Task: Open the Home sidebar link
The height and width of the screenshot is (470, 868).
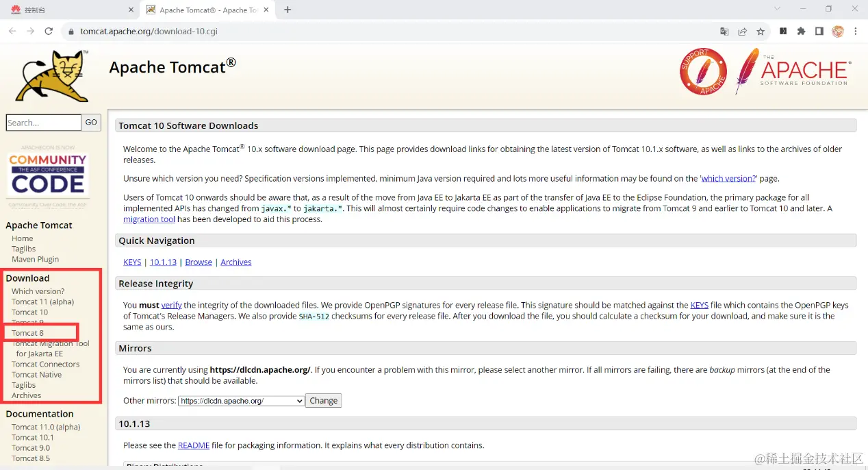Action: 23,238
